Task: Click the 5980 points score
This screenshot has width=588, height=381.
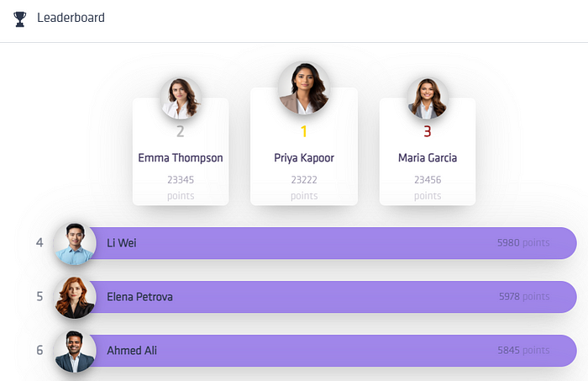Action: click(523, 243)
